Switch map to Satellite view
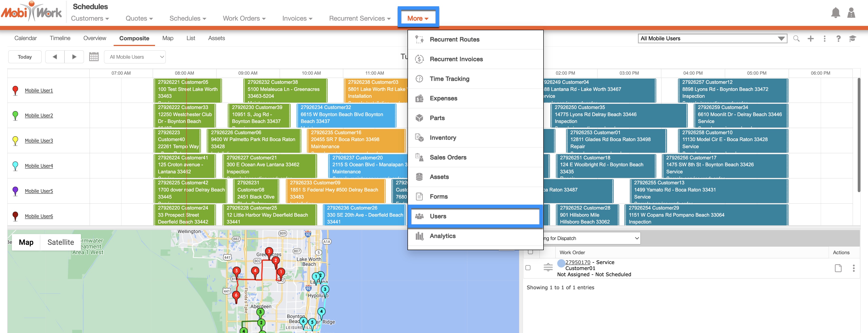 (x=60, y=242)
